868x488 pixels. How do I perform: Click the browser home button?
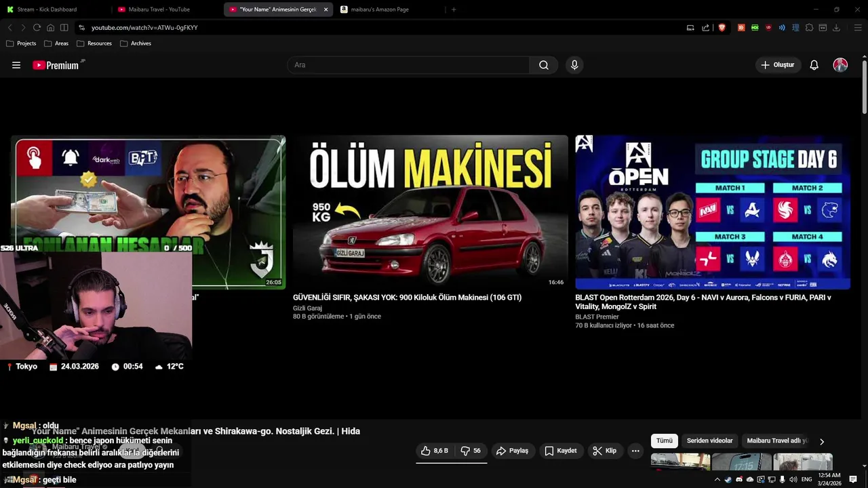tap(50, 28)
